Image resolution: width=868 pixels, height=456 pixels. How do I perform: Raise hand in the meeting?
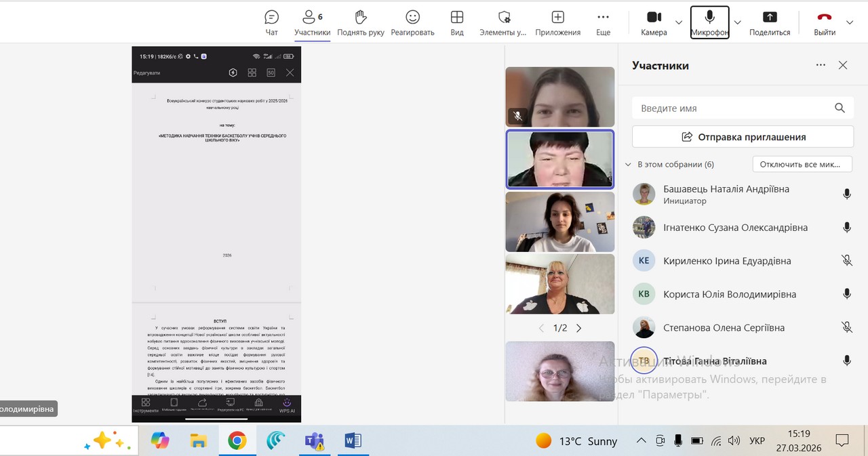click(x=360, y=22)
